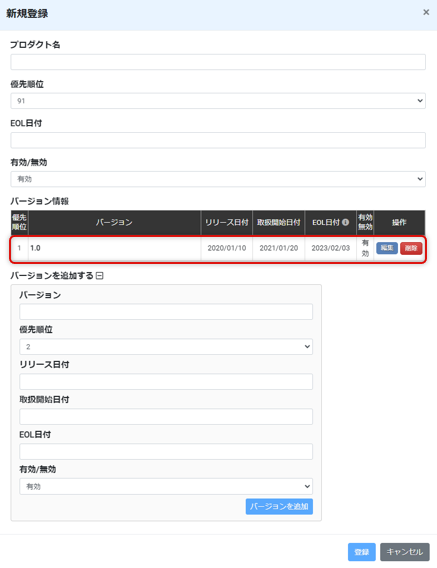The image size is (437, 568).
Task: Focus the リリース日付 input field
Action: coord(166,381)
